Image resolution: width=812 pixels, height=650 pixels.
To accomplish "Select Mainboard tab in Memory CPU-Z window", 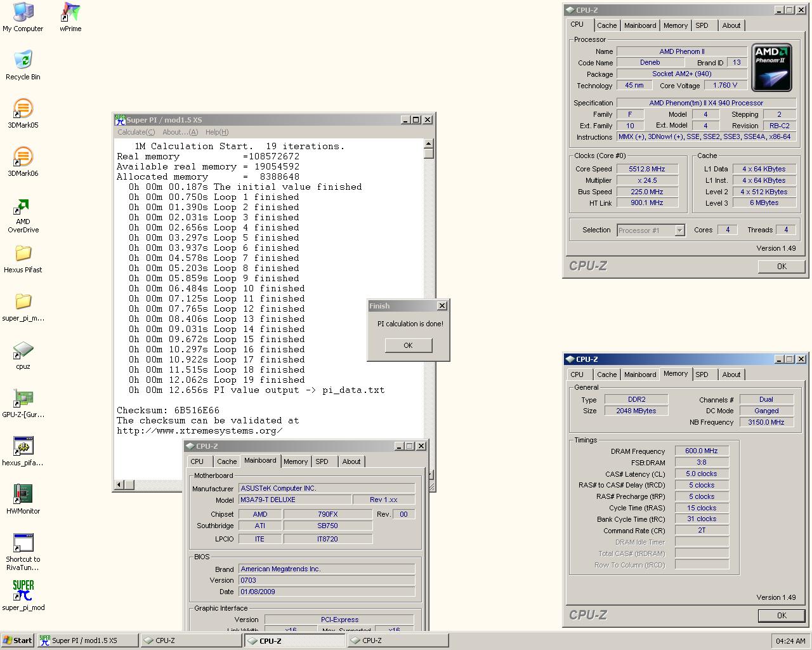I will 640,375.
